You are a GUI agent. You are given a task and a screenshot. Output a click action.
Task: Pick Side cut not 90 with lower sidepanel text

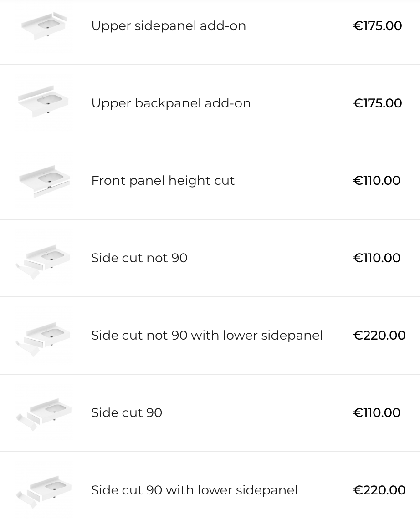point(207,336)
